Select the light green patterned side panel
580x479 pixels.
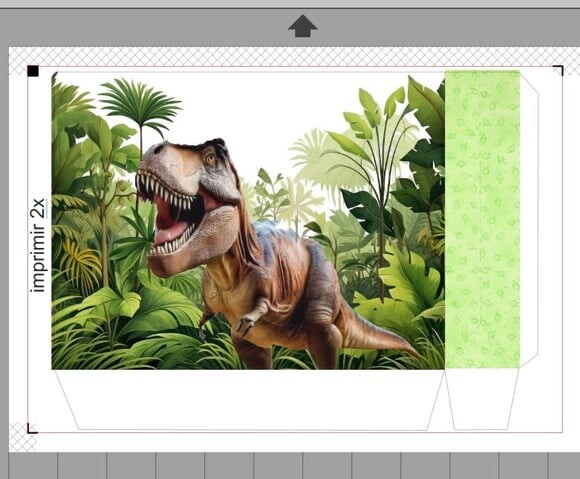(x=482, y=219)
